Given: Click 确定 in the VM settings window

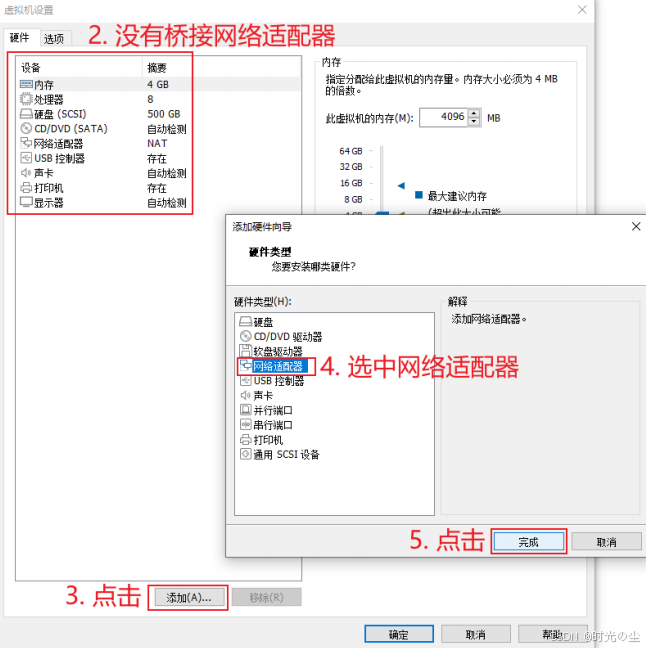Looking at the screenshot, I should (399, 634).
